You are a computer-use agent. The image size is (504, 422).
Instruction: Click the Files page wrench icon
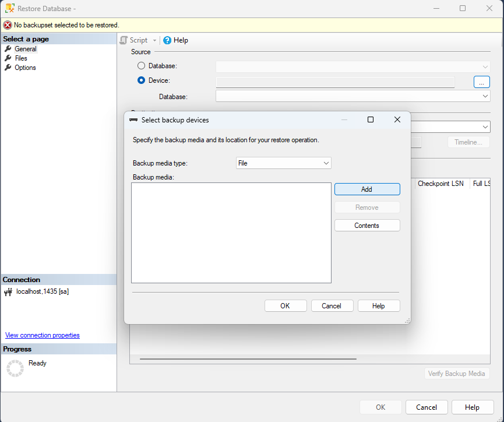tap(8, 58)
